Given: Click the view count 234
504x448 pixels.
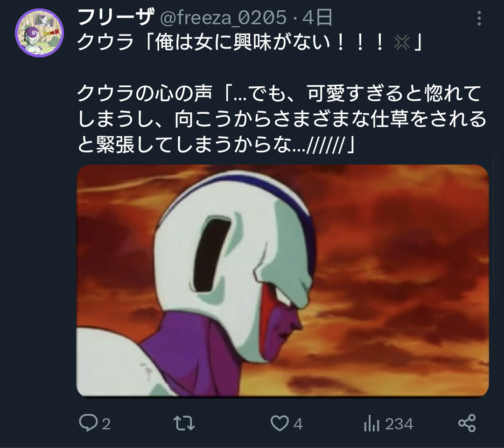Looking at the screenshot, I should pos(399,424).
